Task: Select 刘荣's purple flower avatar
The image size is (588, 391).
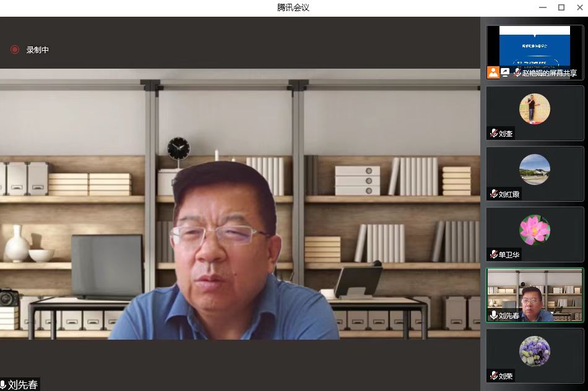Action: pyautogui.click(x=535, y=351)
